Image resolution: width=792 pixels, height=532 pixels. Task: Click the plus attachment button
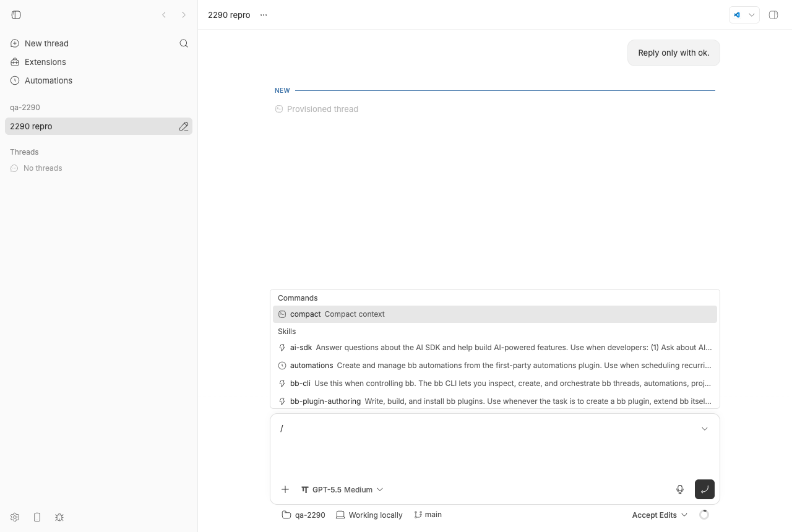[x=285, y=489]
